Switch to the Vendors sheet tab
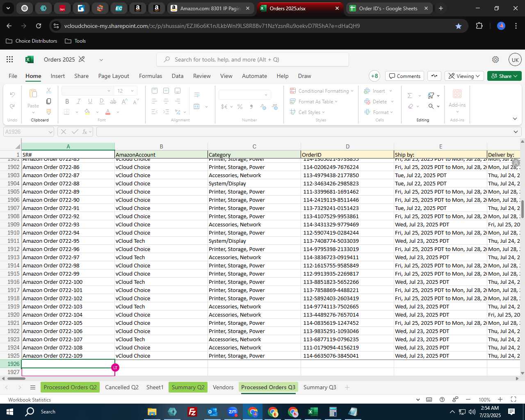This screenshot has width=525, height=420. [x=223, y=387]
